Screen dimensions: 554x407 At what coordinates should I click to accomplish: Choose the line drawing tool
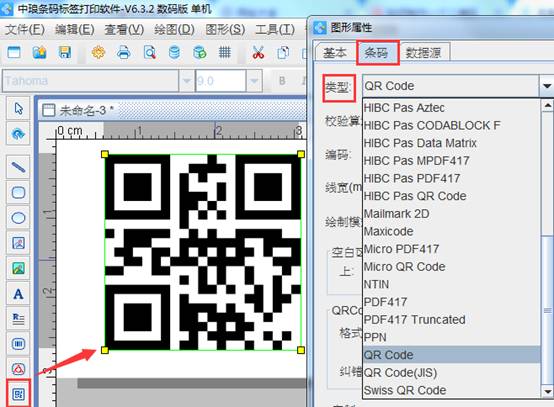click(x=18, y=167)
